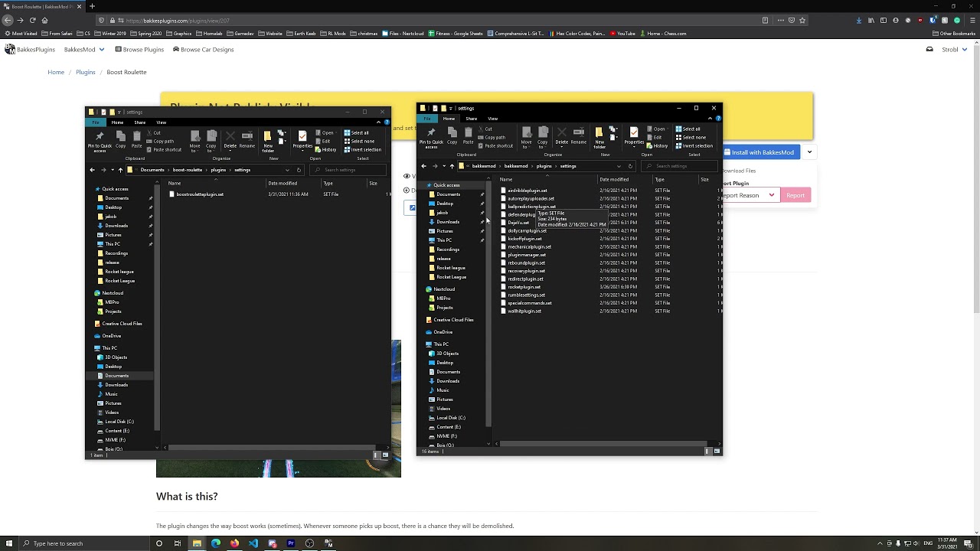This screenshot has width=980, height=551.
Task: Open Premiere Pro from taskbar
Action: click(x=291, y=543)
